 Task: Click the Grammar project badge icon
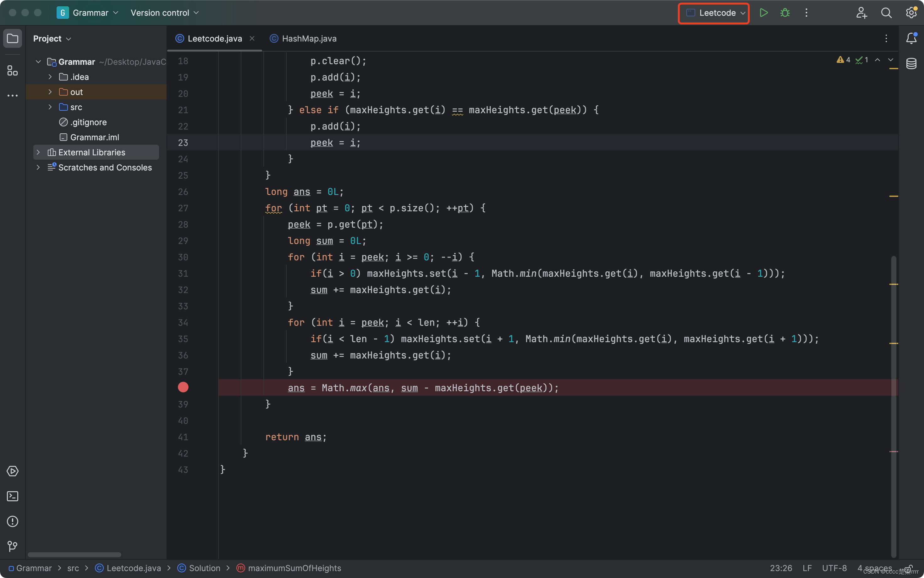coord(63,13)
